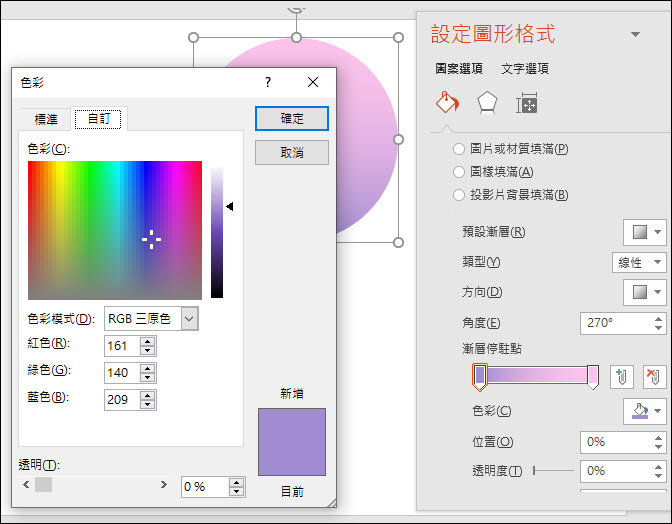Click the 取消 button
Viewport: 672px width, 524px height.
pyautogui.click(x=292, y=153)
